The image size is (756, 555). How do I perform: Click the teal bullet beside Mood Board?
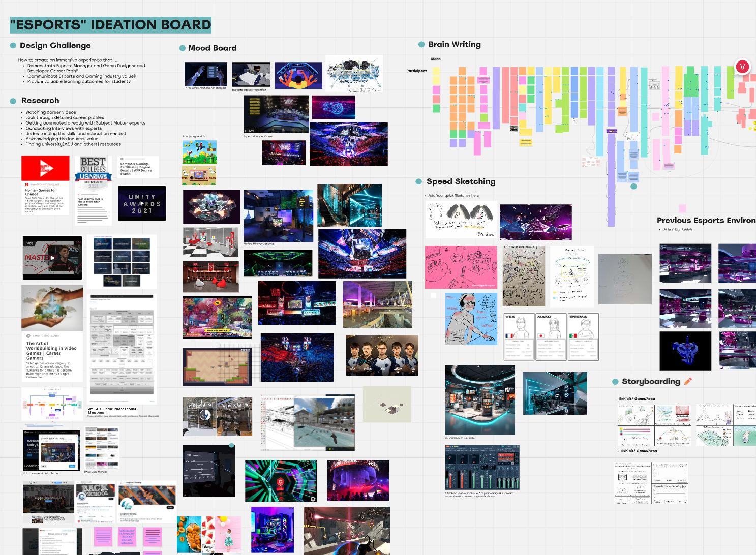(183, 48)
